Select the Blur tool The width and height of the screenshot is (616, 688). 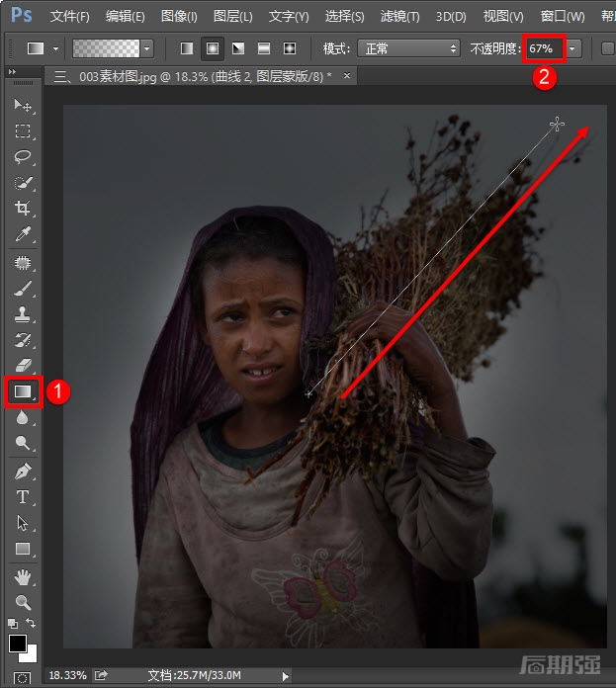click(23, 417)
